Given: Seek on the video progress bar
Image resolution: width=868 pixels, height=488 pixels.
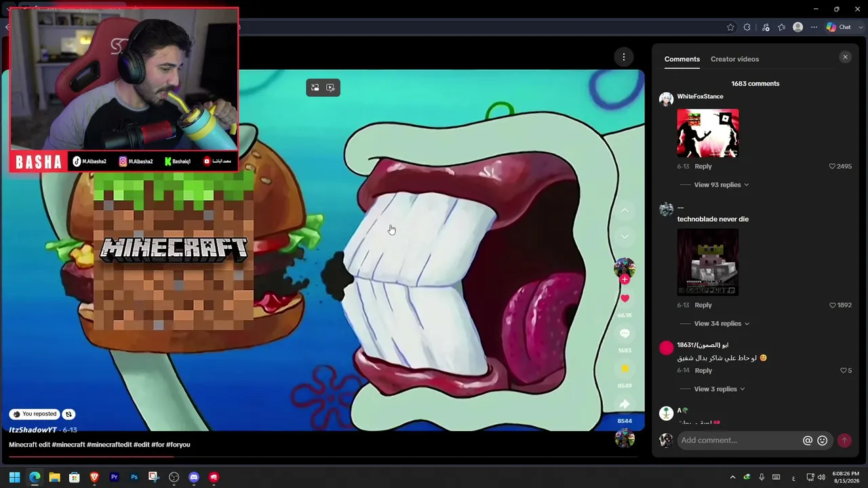Looking at the screenshot, I should 323,456.
